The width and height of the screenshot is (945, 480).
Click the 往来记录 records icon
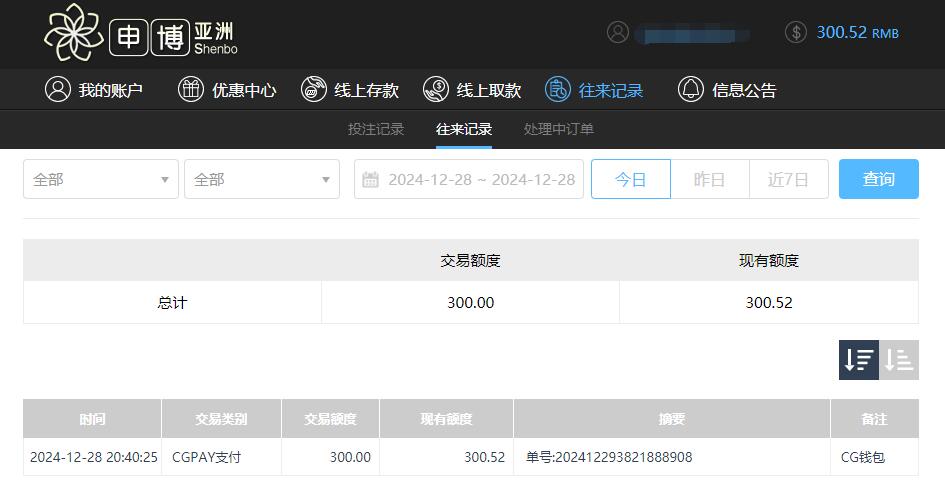click(x=557, y=89)
